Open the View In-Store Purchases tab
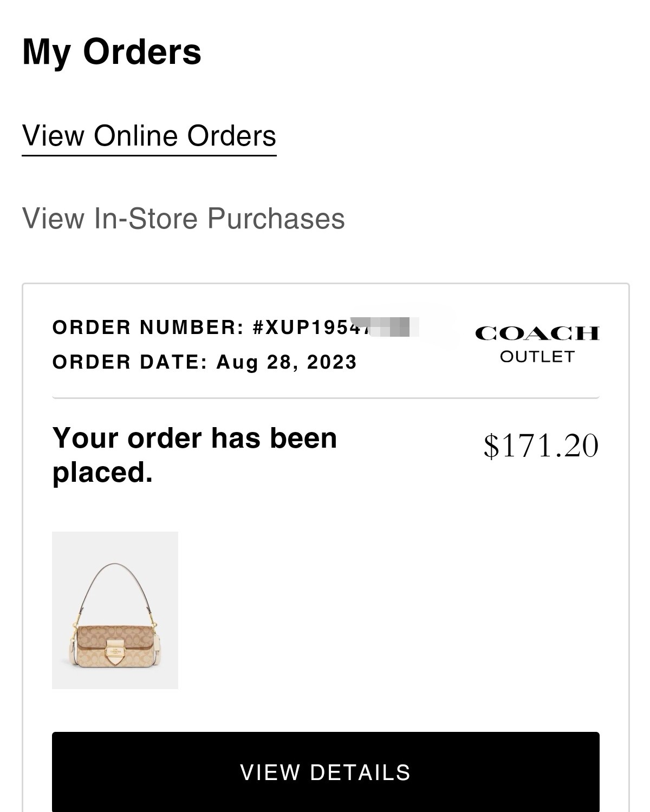Viewport: 650px width, 812px height. (183, 219)
